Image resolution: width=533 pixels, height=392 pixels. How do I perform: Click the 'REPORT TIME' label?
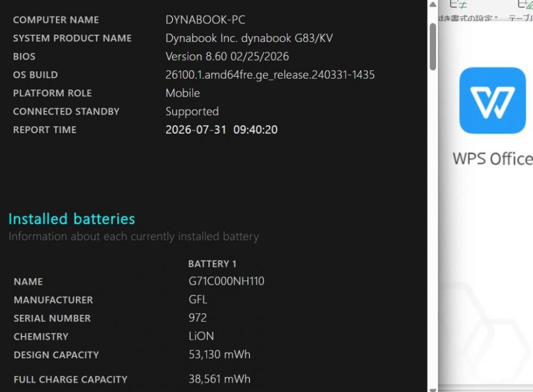[45, 130]
